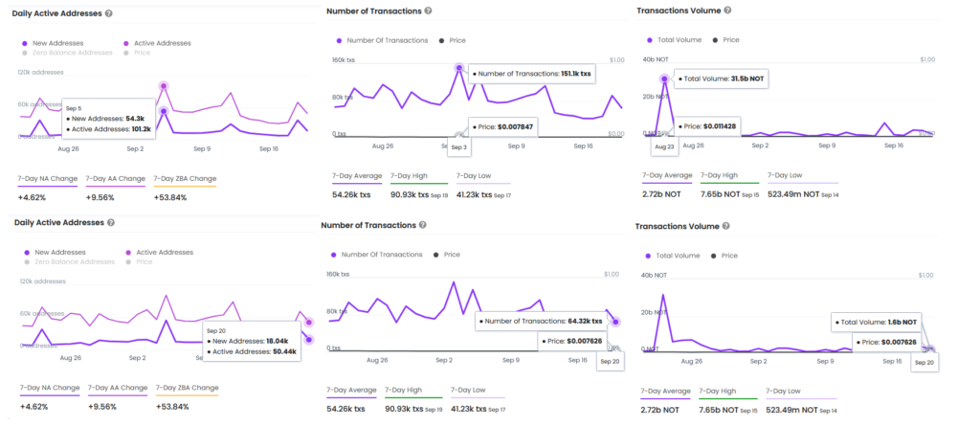This screenshot has width=980, height=426.
Task: Click highlighted Active Addresses marker for Sep 20
Action: (x=309, y=323)
